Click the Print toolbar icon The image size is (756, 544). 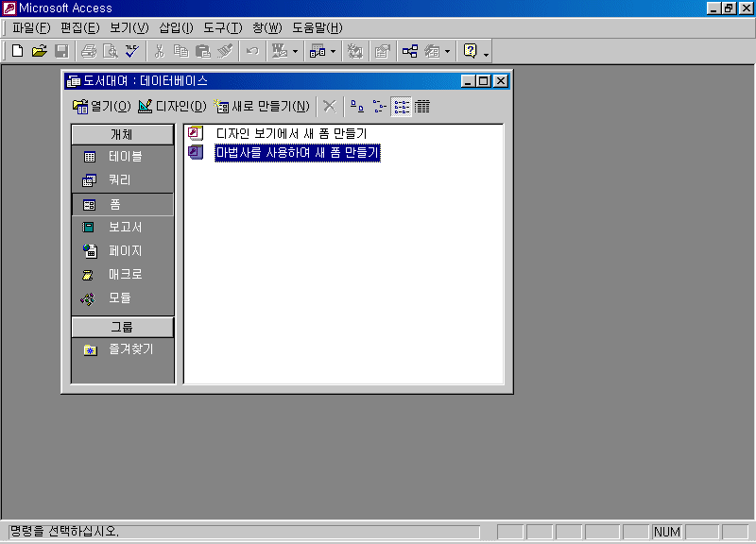(x=89, y=51)
